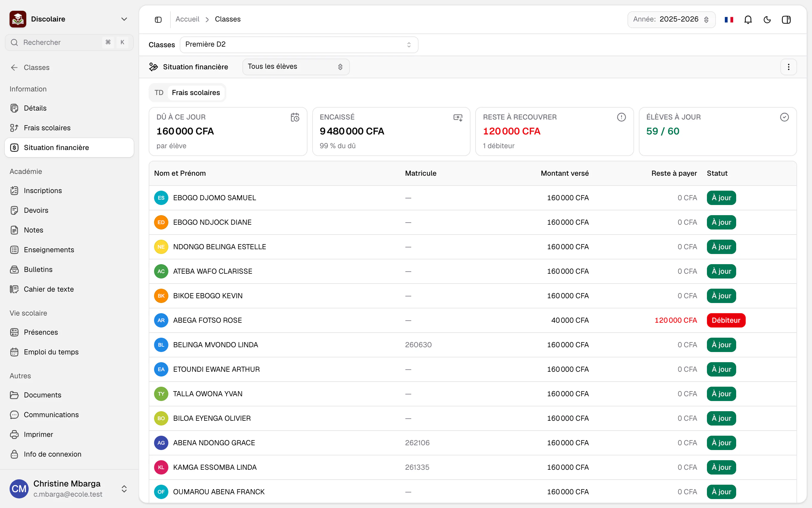
Task: Click the ES avatar for EBOGO DJOMO SAMUEL
Action: (x=161, y=198)
